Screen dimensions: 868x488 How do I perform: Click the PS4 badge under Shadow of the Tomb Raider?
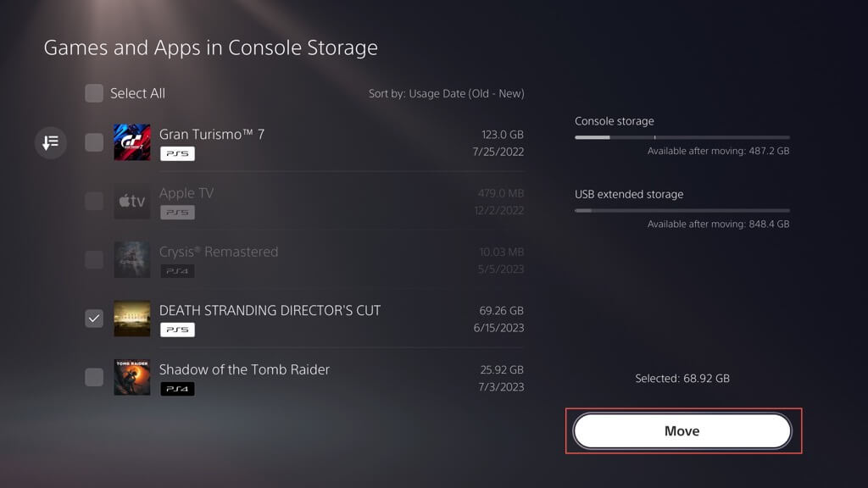177,389
